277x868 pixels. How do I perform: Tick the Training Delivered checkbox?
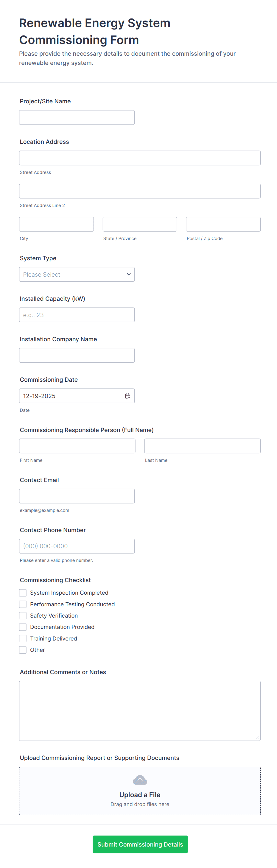coord(23,638)
